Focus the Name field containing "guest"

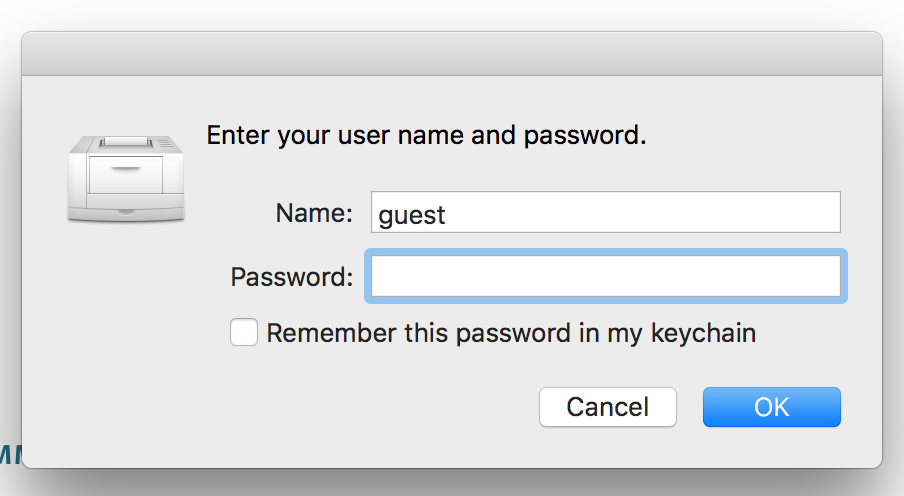605,213
